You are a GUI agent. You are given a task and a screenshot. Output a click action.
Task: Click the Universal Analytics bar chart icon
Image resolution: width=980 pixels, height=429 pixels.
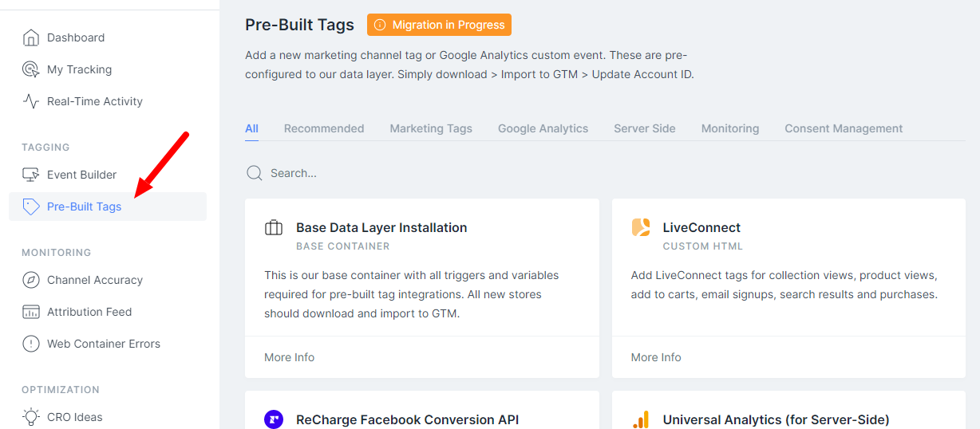click(x=641, y=419)
